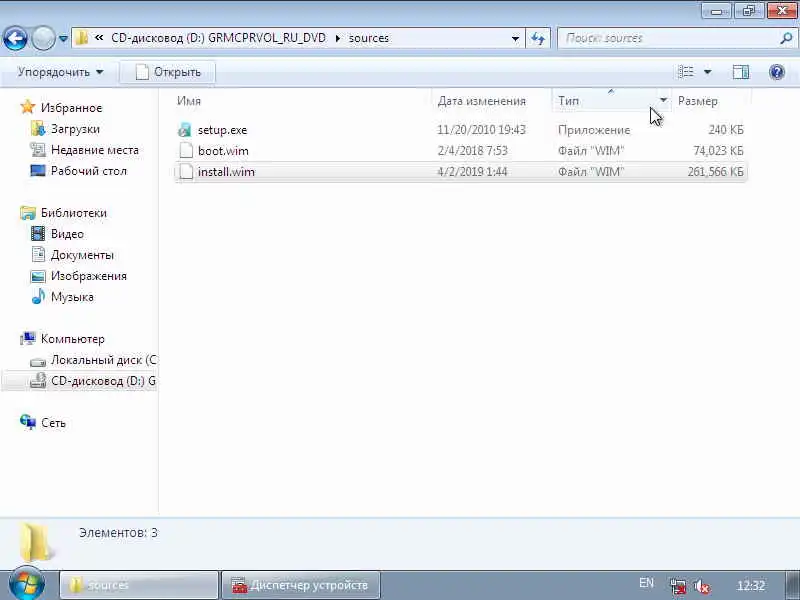Open the view options dropdown arrow
The image size is (800, 600).
708,72
